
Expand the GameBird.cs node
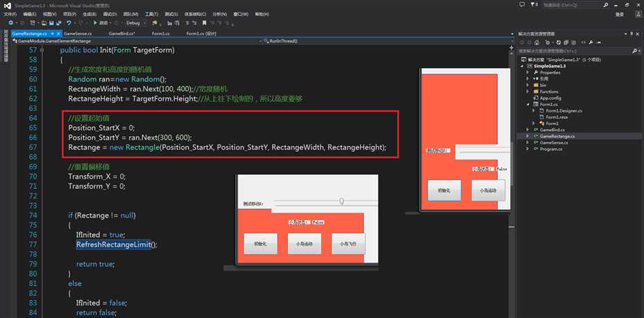click(x=528, y=130)
